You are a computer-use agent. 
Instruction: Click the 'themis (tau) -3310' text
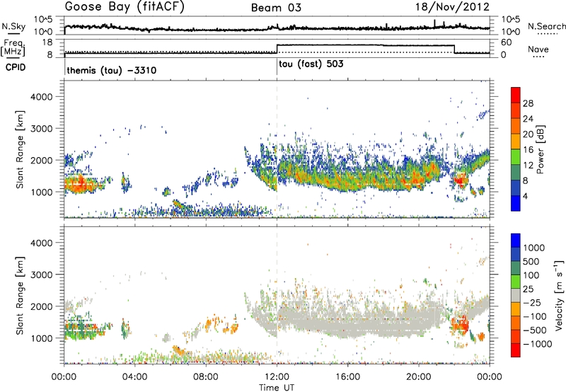point(112,70)
